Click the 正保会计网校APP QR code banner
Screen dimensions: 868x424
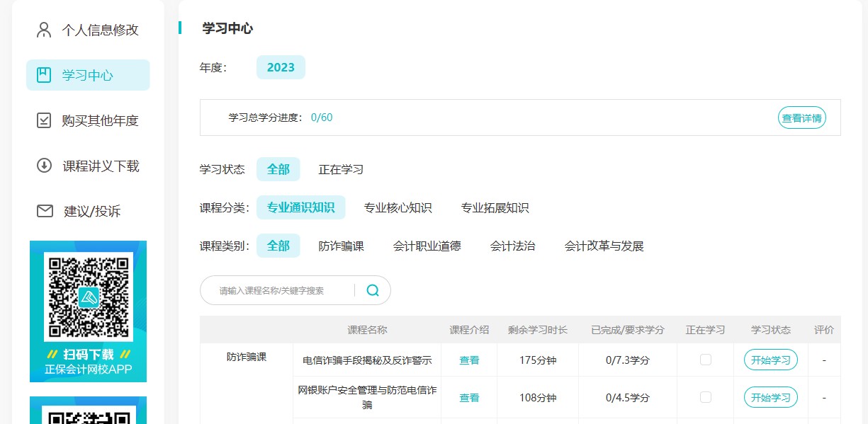88,311
